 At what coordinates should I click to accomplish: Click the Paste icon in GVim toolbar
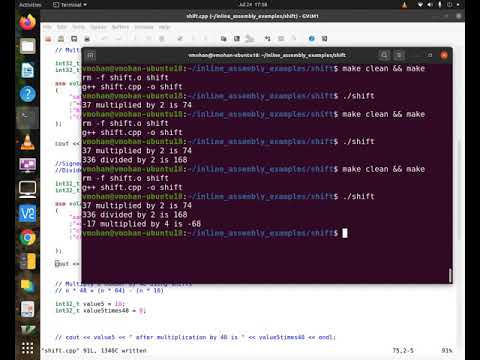[162, 39]
